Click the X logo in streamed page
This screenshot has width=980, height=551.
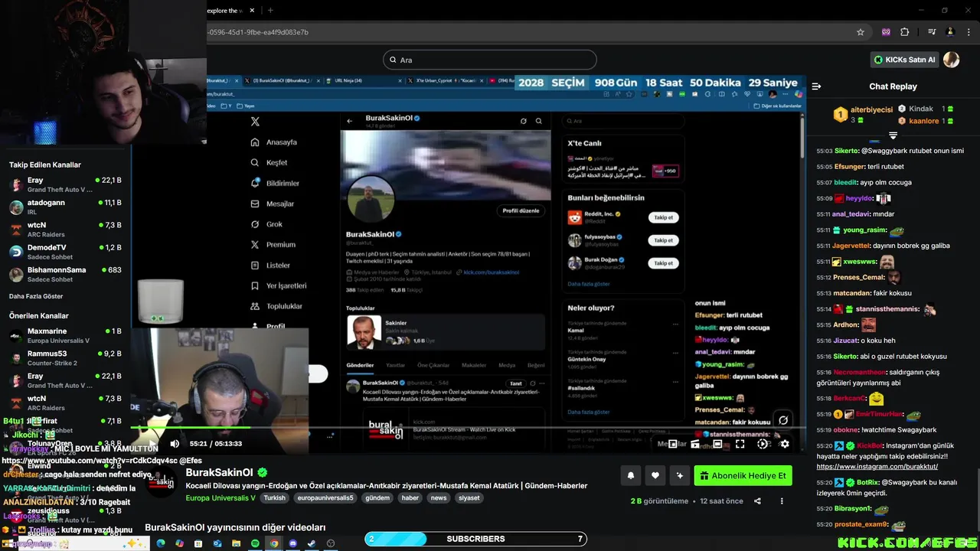pos(256,122)
